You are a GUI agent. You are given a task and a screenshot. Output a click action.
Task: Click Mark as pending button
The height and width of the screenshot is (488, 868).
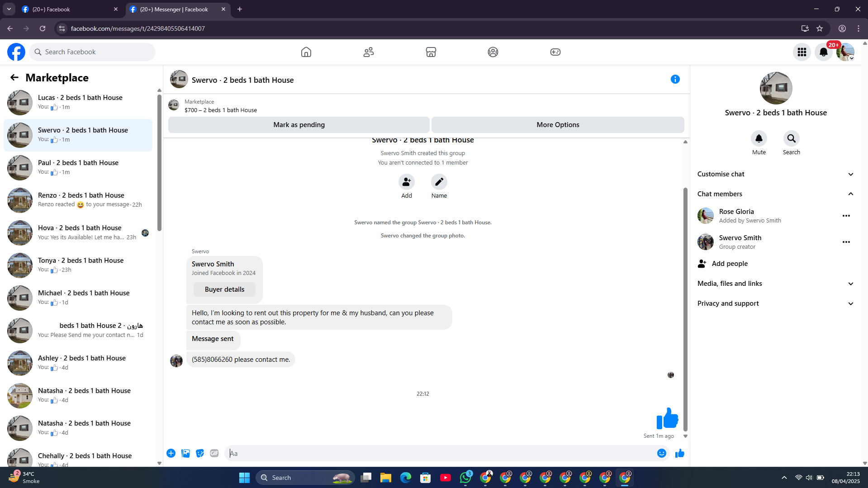(299, 125)
